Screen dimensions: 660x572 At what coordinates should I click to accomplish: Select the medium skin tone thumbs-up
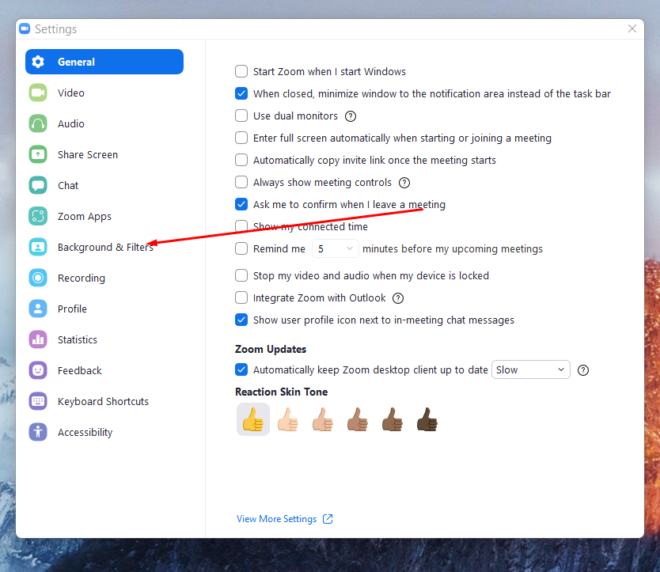click(357, 420)
